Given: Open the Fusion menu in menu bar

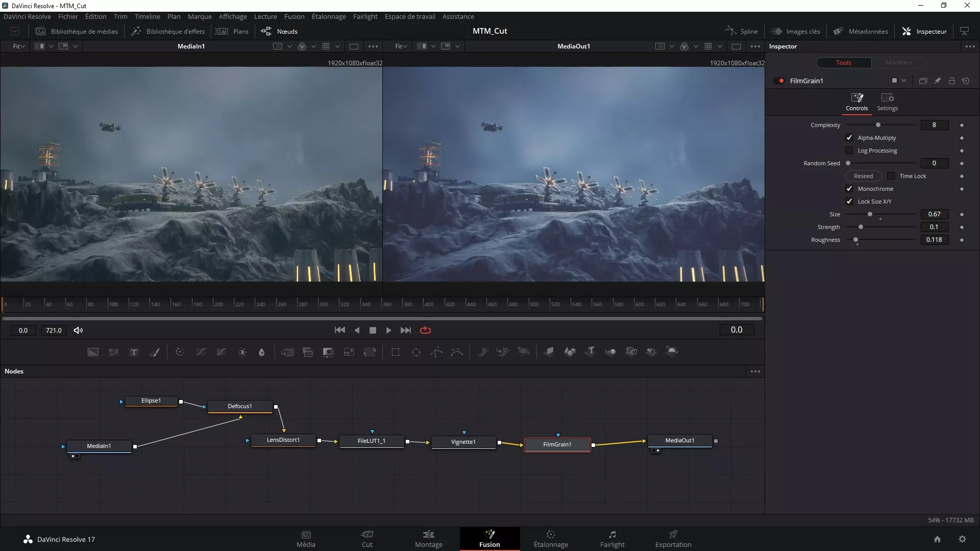Looking at the screenshot, I should tap(294, 16).
